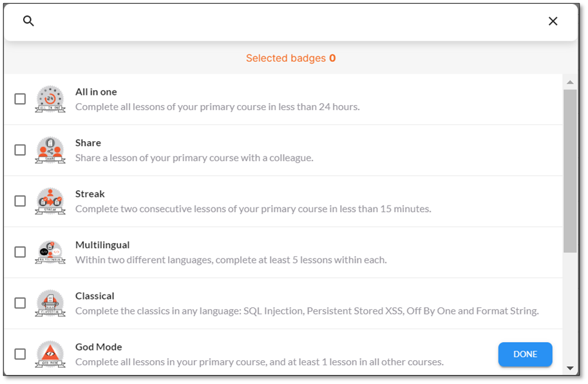Viewport: 588px width, 384px height.
Task: Click the All in one badge icon
Action: [50, 99]
